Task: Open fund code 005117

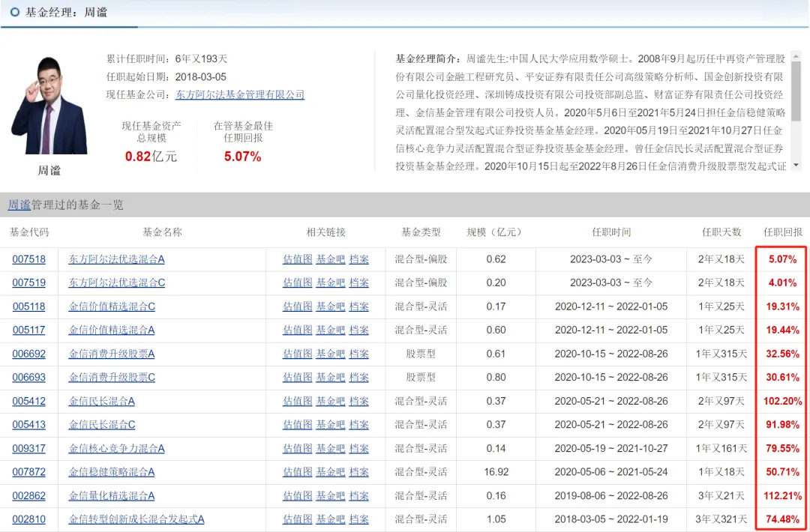Action: tap(29, 330)
